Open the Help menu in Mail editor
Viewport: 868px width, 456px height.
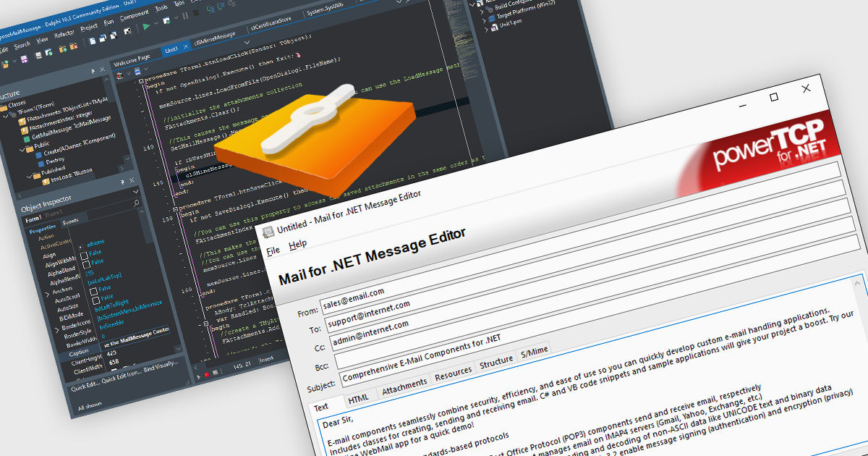[x=297, y=245]
